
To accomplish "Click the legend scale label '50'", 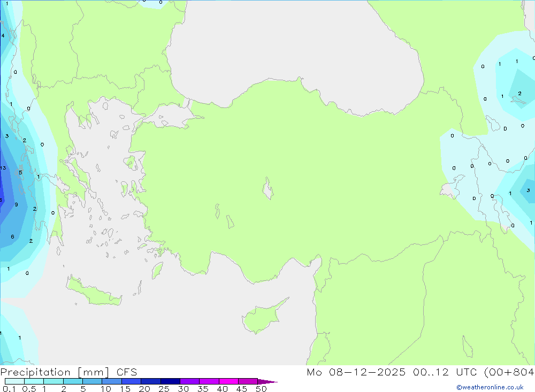I will pyautogui.click(x=262, y=389).
